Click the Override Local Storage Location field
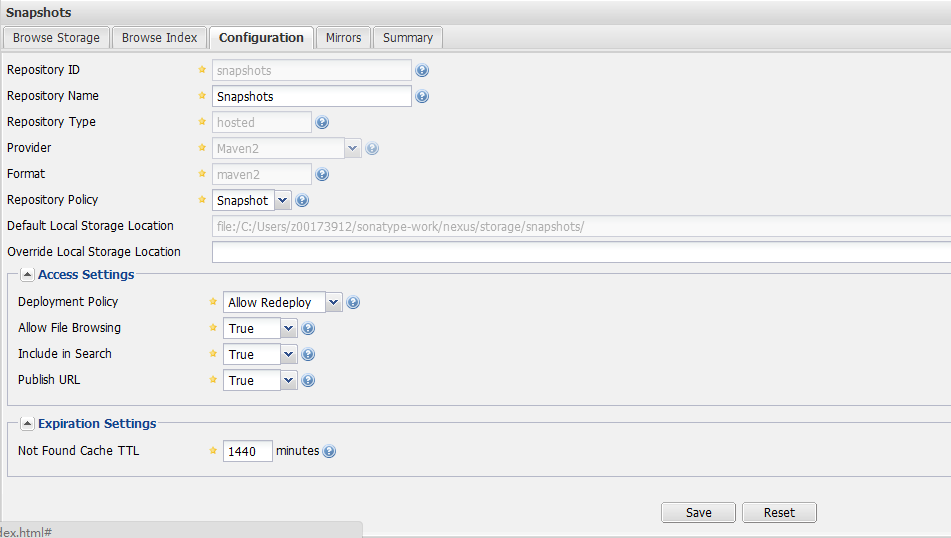 point(580,252)
